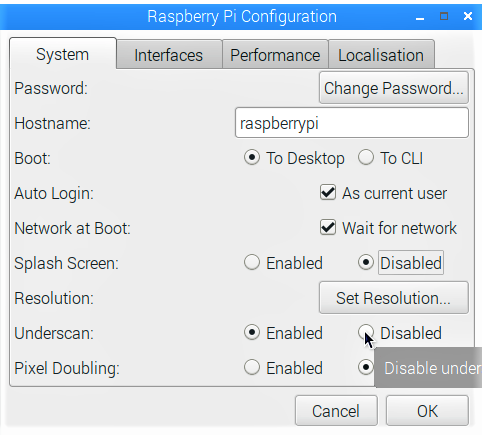Maximize the configuration window
This screenshot has width=482, height=439.
point(444,16)
